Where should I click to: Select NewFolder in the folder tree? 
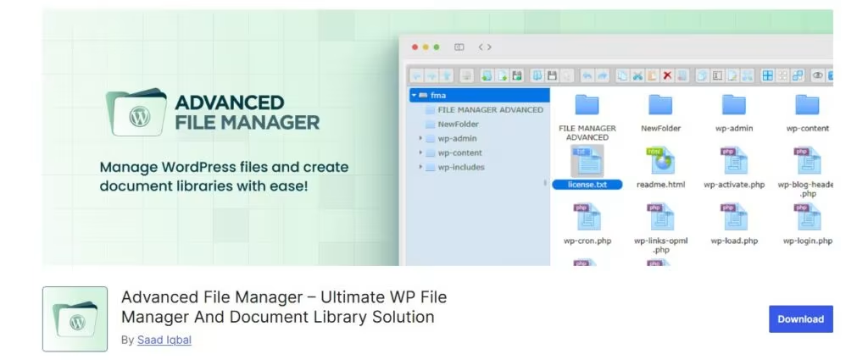tap(458, 124)
